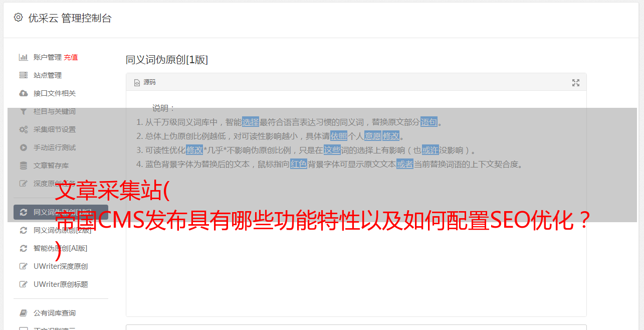Toggle fullscreen expand icon in editor
The width and height of the screenshot is (644, 330).
click(x=576, y=83)
